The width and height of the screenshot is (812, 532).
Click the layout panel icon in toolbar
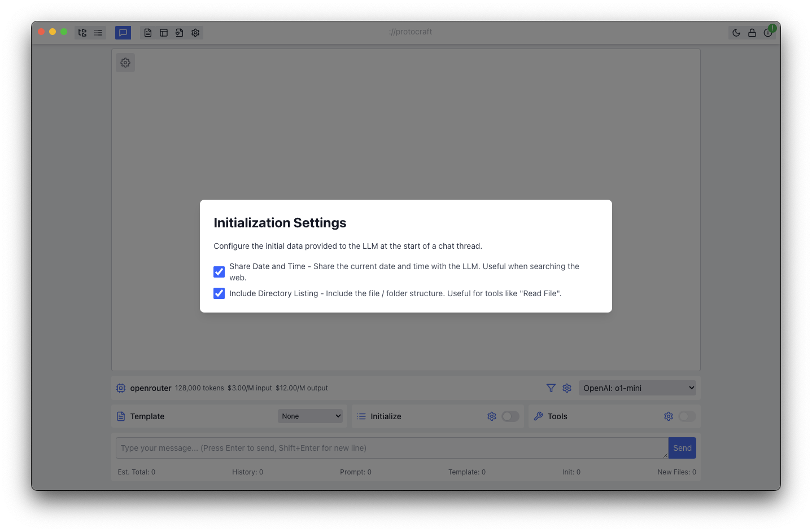click(164, 33)
